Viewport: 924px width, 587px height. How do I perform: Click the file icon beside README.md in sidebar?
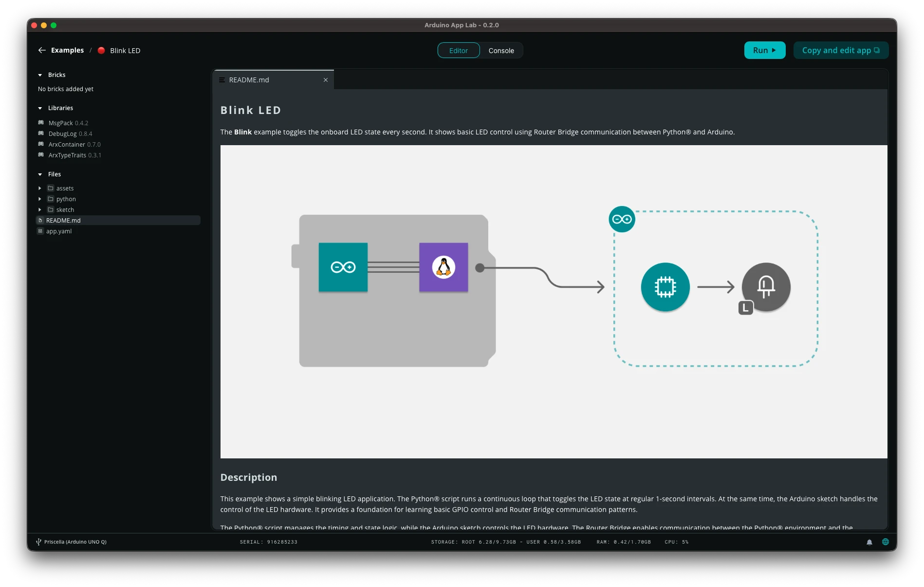tap(40, 220)
